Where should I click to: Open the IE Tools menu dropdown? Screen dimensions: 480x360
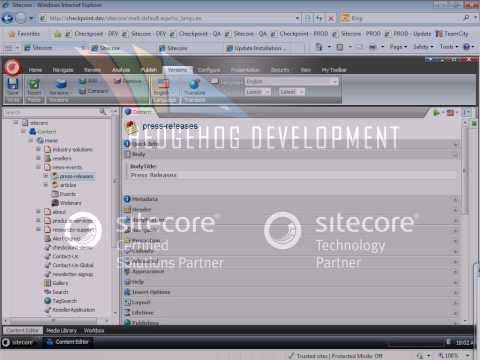(x=449, y=47)
